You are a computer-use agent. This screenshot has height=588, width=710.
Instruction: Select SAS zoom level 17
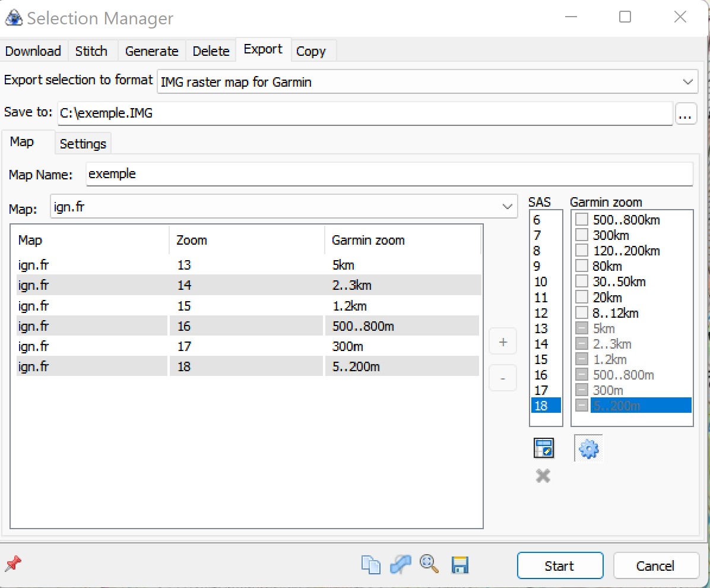[546, 390]
